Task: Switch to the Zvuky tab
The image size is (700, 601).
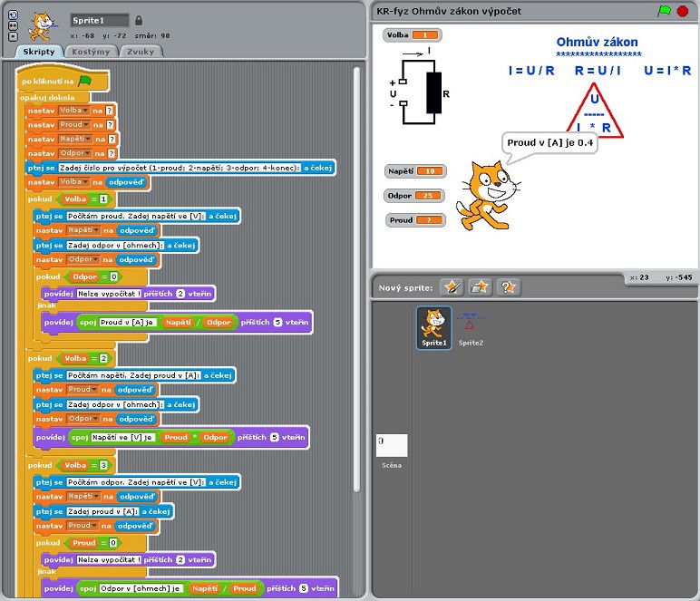Action: (x=141, y=52)
